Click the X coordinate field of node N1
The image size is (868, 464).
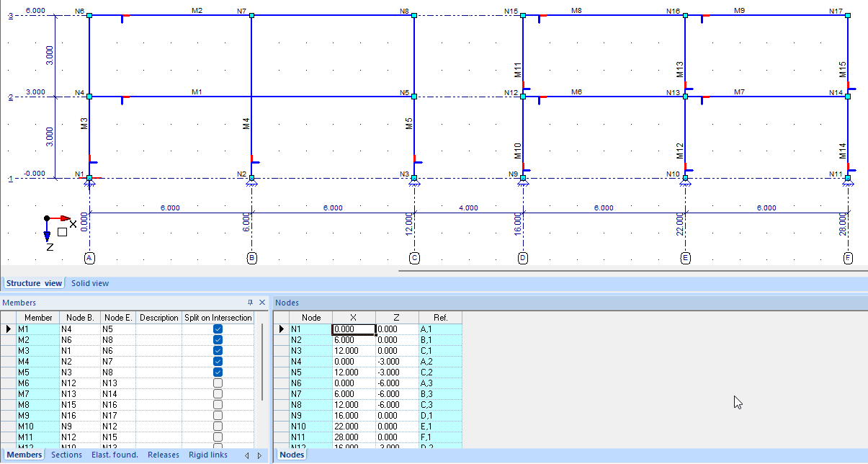[x=354, y=329]
